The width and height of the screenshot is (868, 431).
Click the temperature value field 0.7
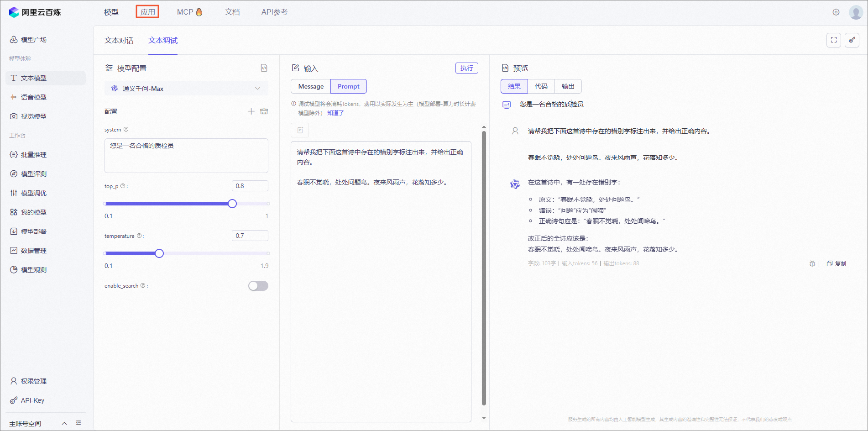tap(250, 236)
